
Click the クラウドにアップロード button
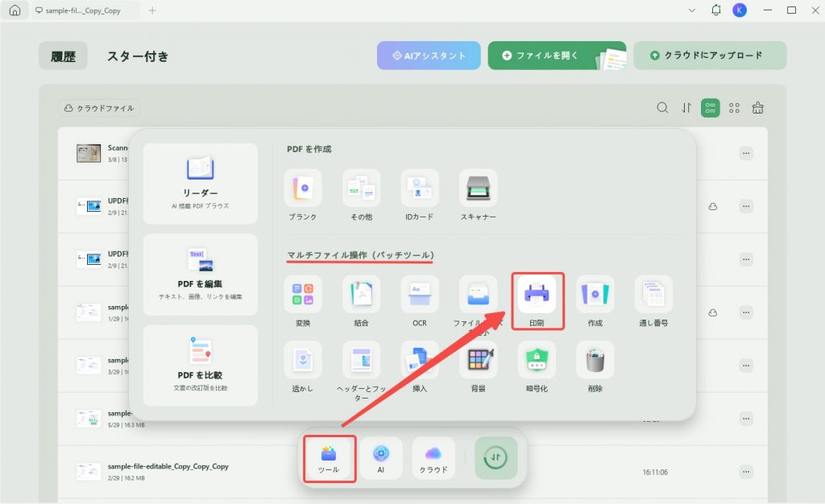point(710,56)
